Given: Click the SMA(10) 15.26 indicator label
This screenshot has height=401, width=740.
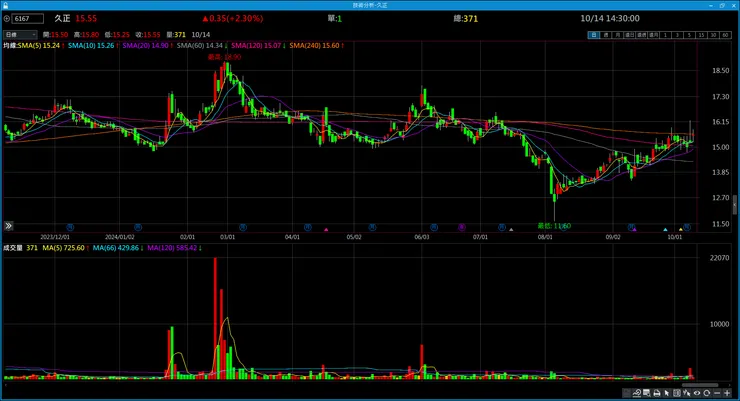Looking at the screenshot, I should 91,45.
